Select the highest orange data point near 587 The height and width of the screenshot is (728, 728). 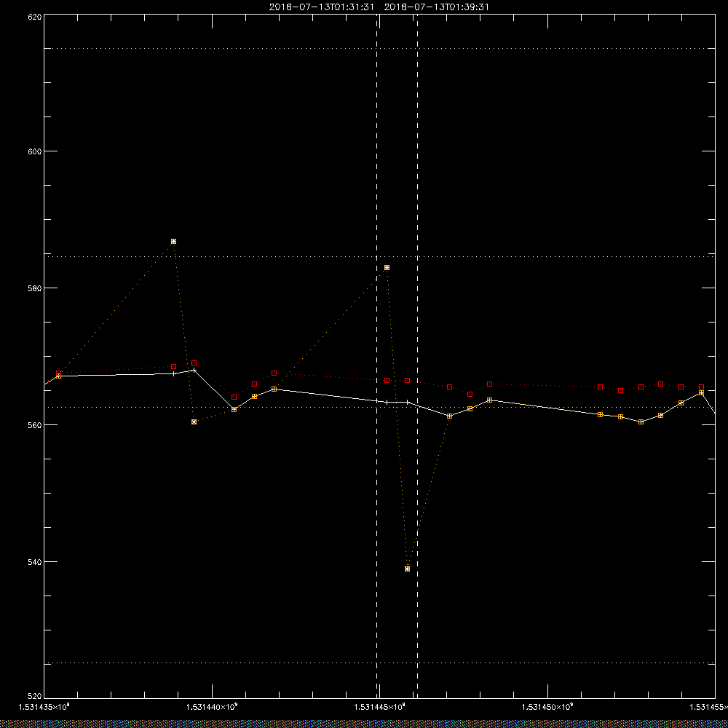174,242
